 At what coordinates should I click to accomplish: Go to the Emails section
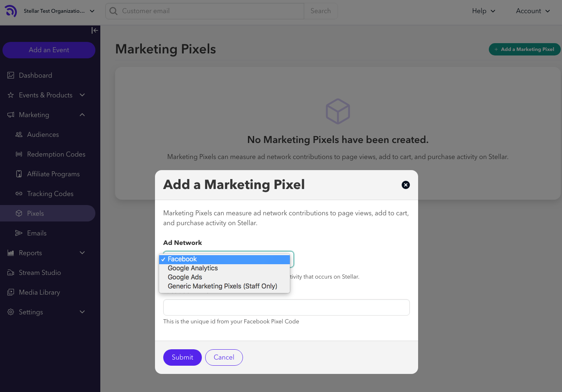pos(37,233)
